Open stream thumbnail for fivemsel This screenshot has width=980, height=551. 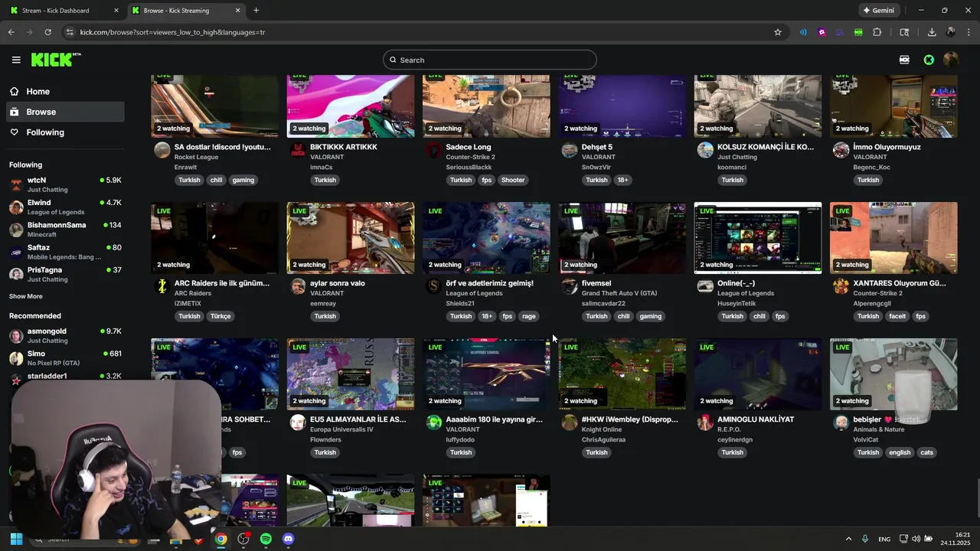click(622, 238)
